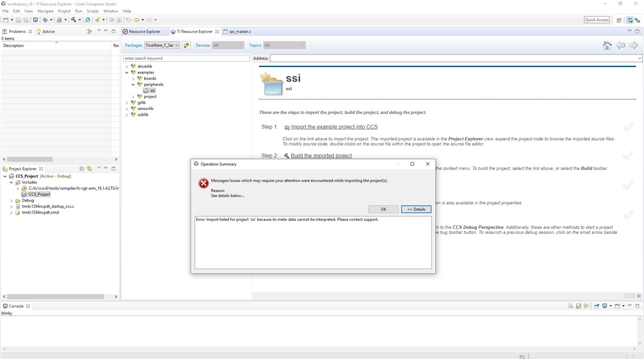The image size is (644, 359).
Task: Click the Problems view filter icon
Action: pos(90,31)
